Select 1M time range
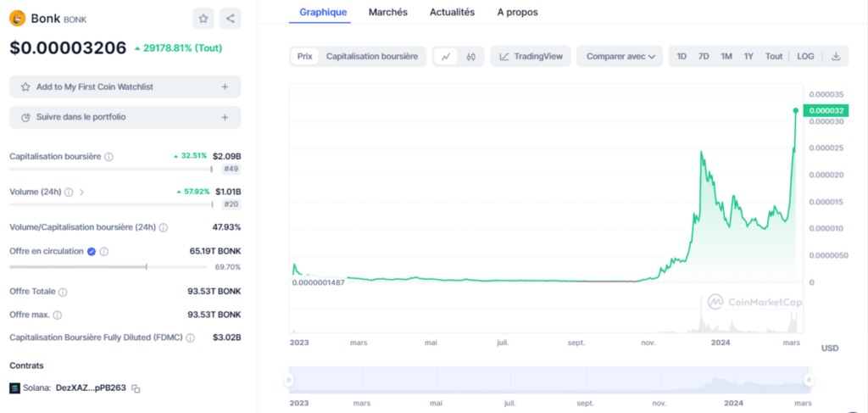This screenshot has width=868, height=413. coord(726,57)
